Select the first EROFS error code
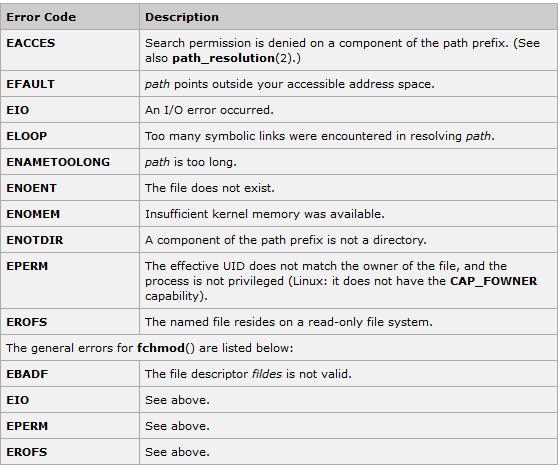The height and width of the screenshot is (470, 560). (26, 322)
